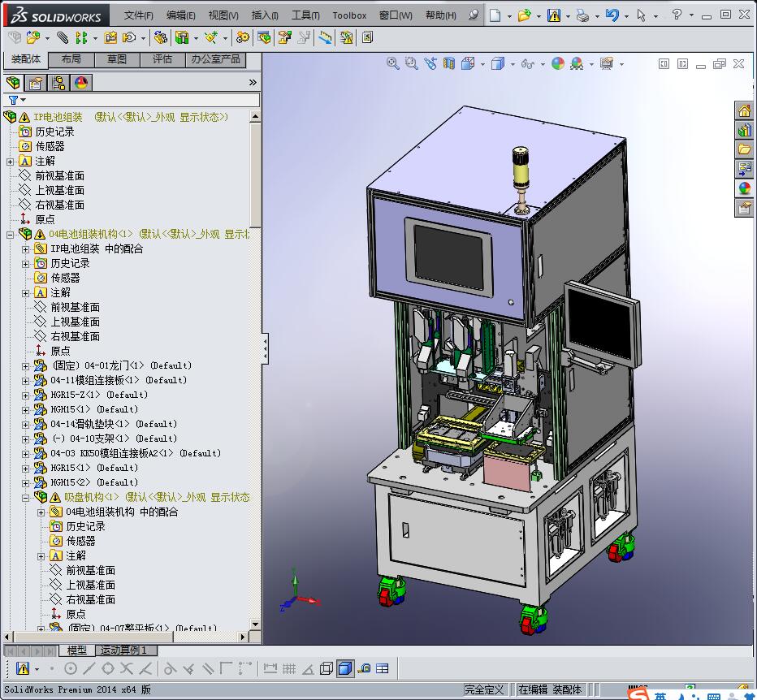Image resolution: width=757 pixels, height=700 pixels.
Task: Open the Toolbox menu
Action: pos(349,15)
